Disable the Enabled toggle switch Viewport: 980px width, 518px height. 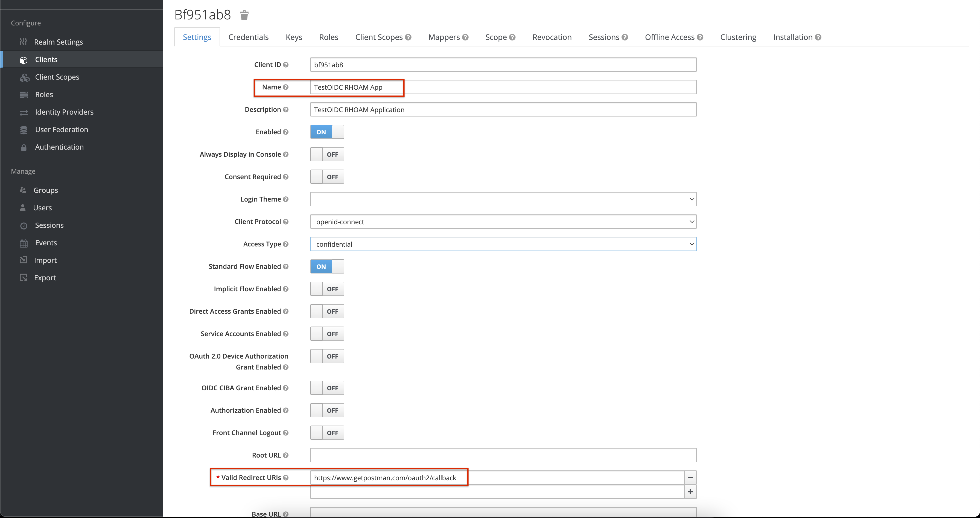pos(327,132)
